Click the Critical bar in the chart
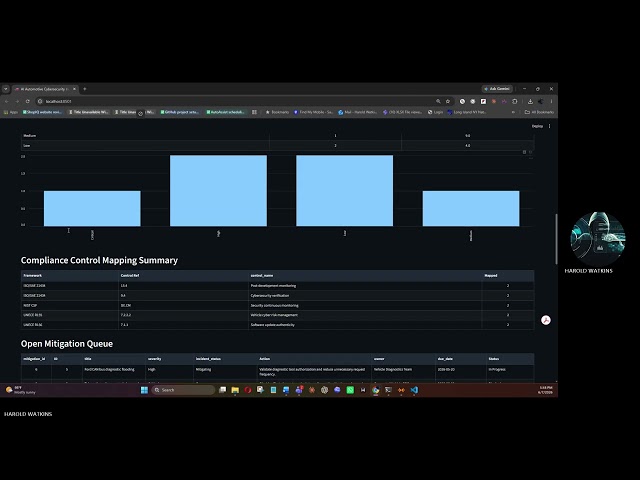Image resolution: width=640 pixels, height=480 pixels. point(92,208)
